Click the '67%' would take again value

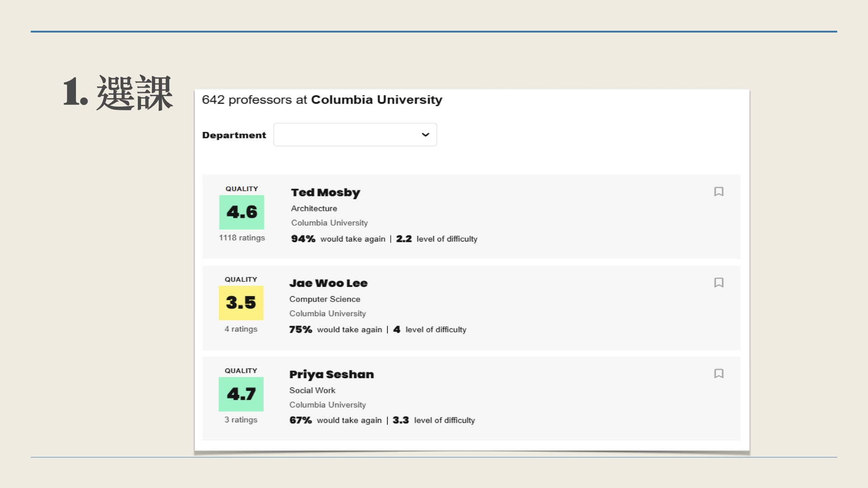click(x=301, y=420)
